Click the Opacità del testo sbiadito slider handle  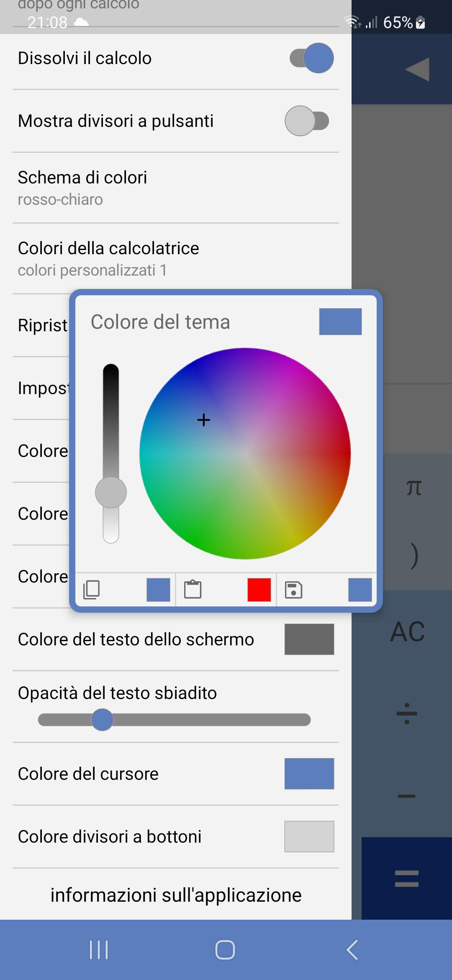(102, 720)
